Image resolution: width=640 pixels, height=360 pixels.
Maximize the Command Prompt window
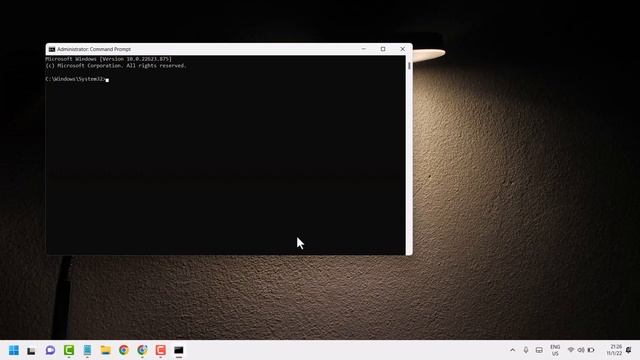pos(383,49)
